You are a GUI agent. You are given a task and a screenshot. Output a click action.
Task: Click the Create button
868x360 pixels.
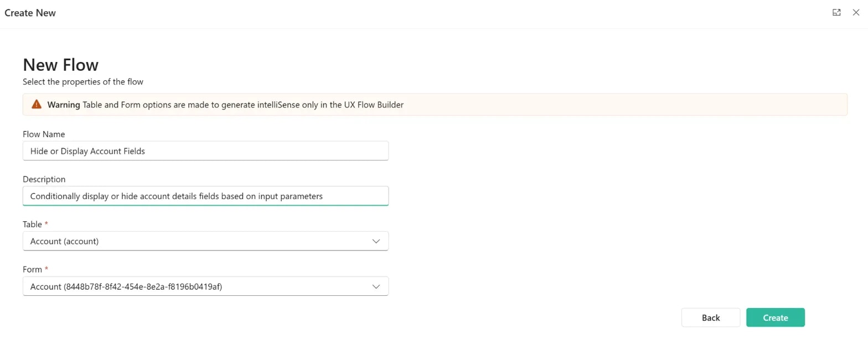point(775,317)
